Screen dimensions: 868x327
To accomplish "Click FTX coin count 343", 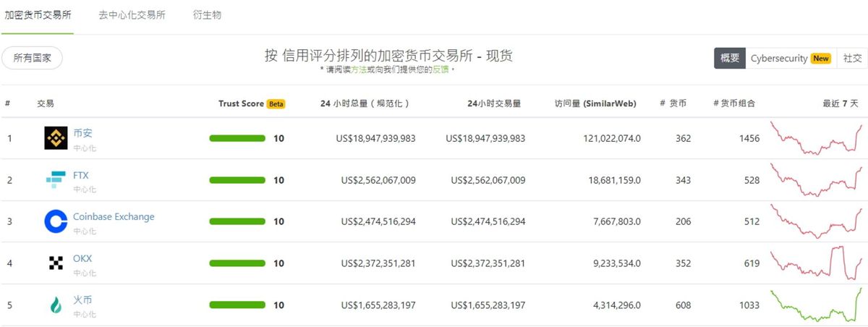I will point(684,180).
